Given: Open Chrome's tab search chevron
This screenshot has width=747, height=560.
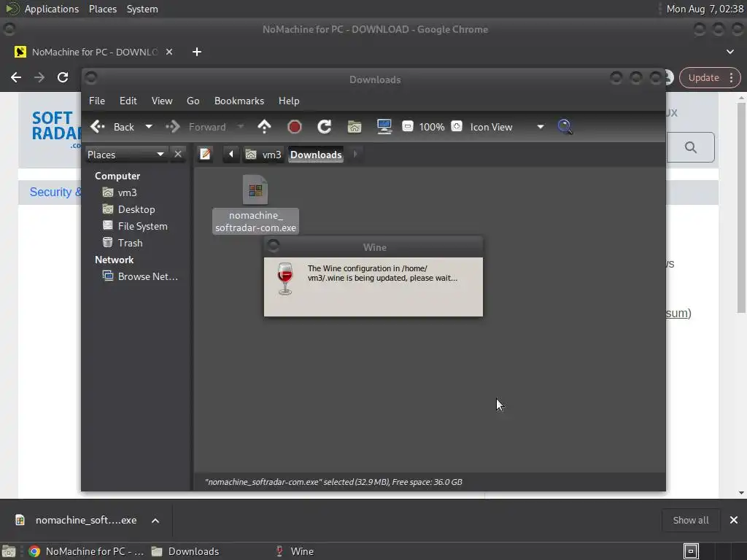Looking at the screenshot, I should pyautogui.click(x=729, y=52).
